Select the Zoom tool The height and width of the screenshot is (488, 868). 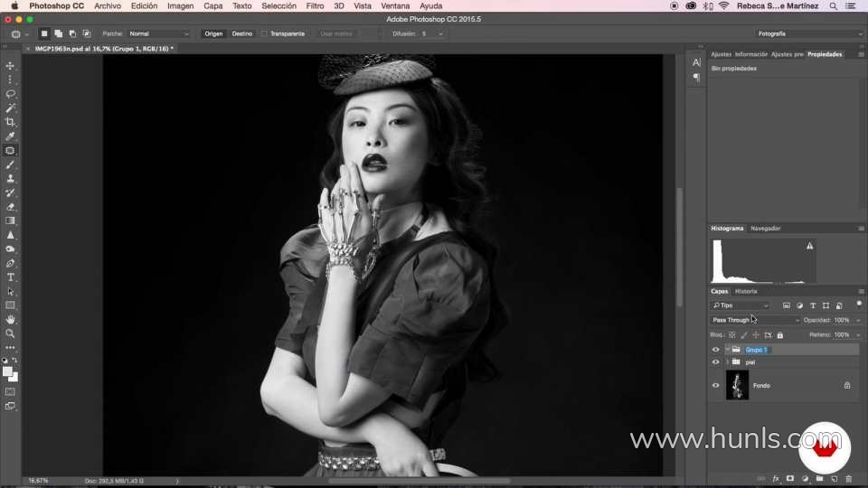[x=10, y=333]
